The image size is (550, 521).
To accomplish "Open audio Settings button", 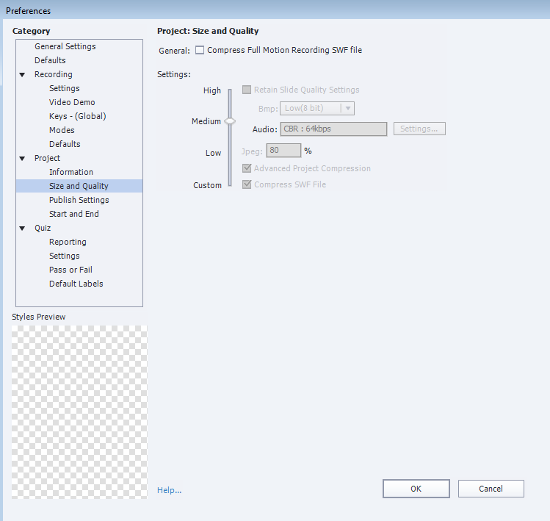I will 419,129.
